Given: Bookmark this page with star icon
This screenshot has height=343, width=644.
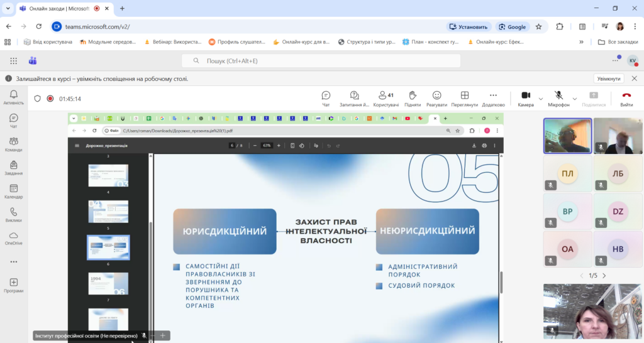Looking at the screenshot, I should [538, 26].
